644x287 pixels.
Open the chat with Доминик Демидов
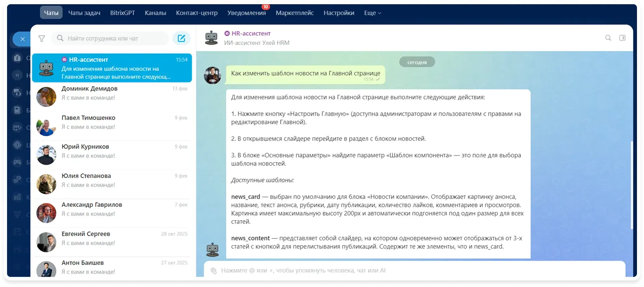pyautogui.click(x=112, y=97)
